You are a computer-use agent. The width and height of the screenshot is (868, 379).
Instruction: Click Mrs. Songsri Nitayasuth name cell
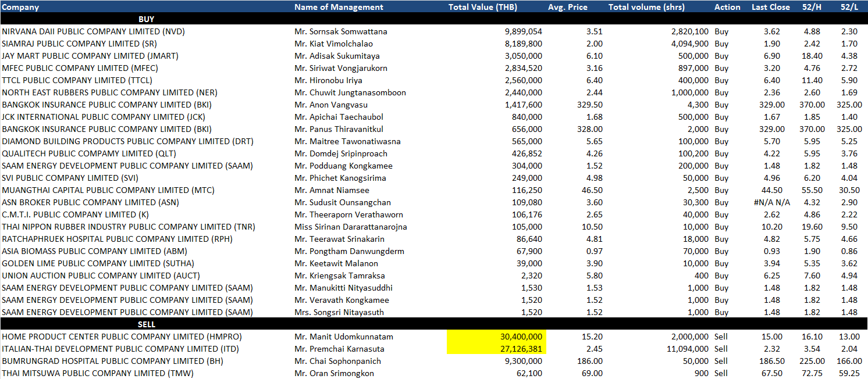point(339,312)
